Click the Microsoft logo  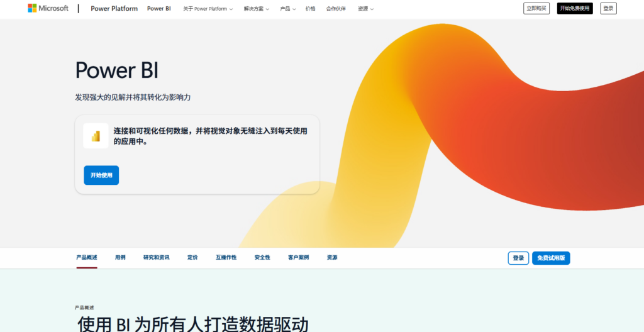[x=48, y=8]
